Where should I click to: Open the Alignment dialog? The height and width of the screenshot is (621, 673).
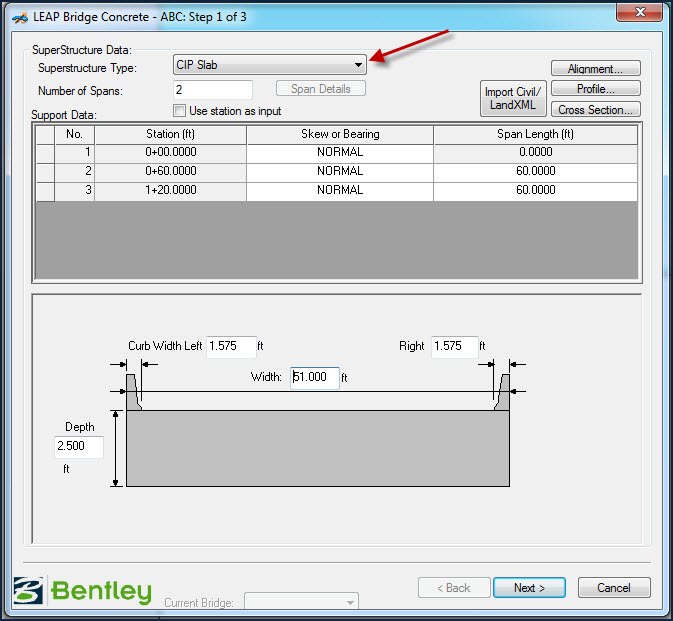coord(595,69)
